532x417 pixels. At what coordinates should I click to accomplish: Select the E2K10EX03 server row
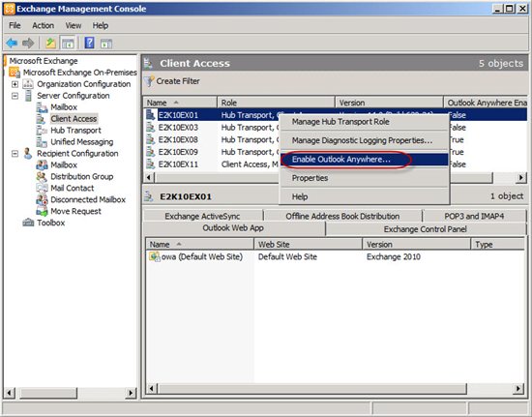(336, 128)
